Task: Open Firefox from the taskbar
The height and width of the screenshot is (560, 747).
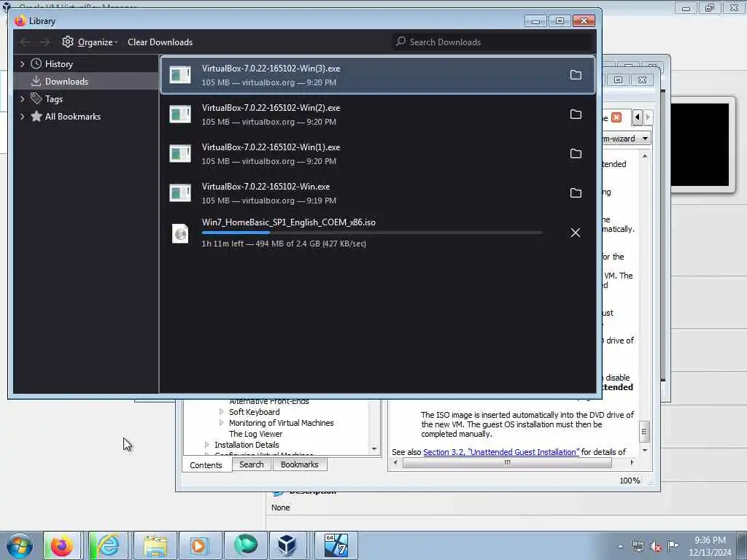Action: [x=62, y=545]
